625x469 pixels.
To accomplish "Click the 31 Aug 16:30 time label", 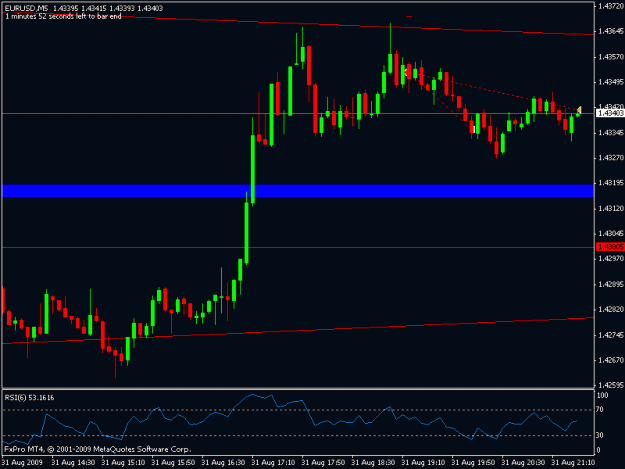I will 223,463.
